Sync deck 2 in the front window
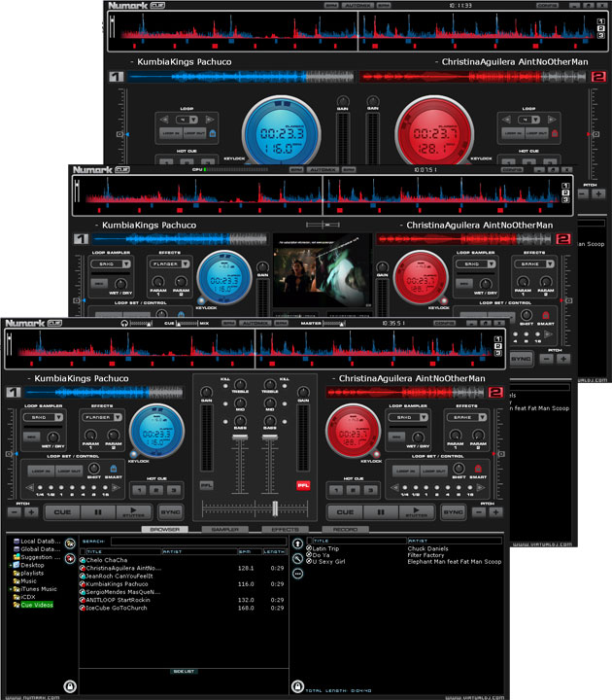Viewport: 612px width, 700px height. [x=454, y=512]
